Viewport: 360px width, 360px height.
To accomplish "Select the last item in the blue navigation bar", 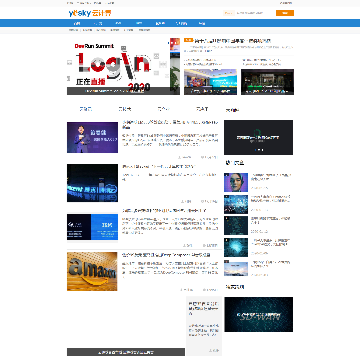I will pyautogui.click(x=202, y=23).
